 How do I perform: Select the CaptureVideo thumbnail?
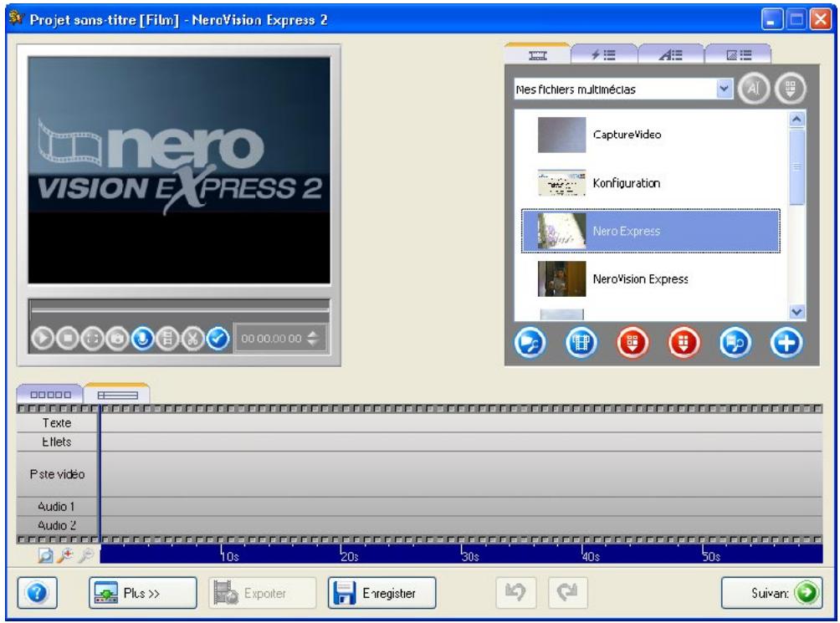tap(561, 135)
